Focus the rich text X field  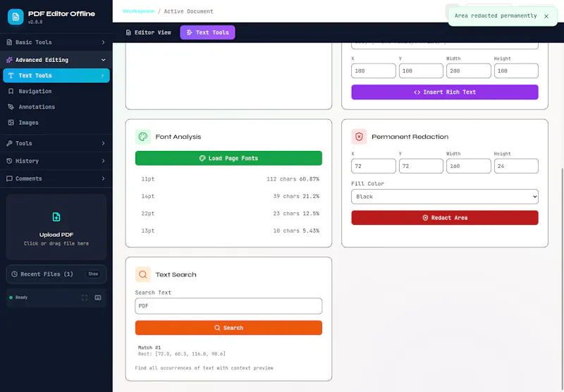(374, 71)
